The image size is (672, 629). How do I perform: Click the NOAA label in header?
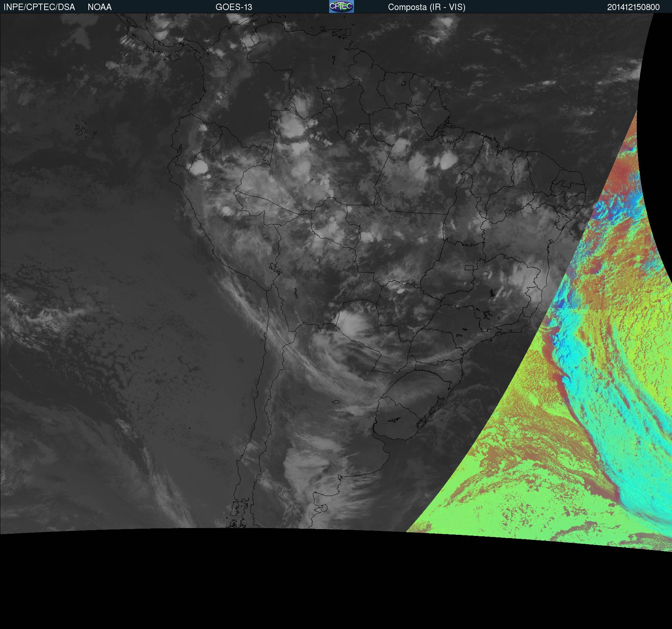point(100,7)
